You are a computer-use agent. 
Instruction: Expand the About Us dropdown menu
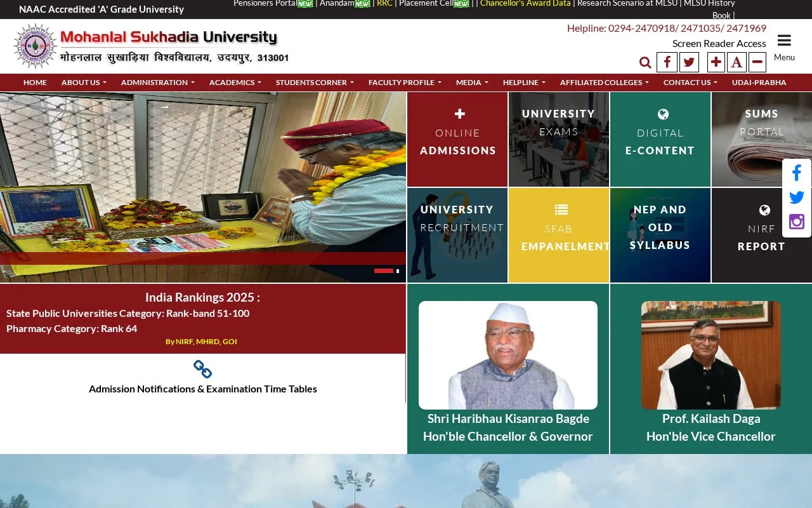pos(84,83)
